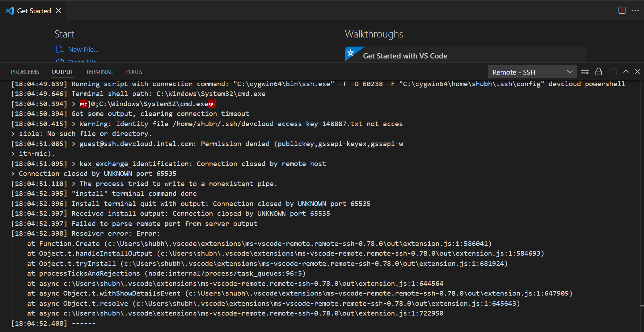
Task: Click the blue star walkthrough badge
Action: pyautogui.click(x=351, y=53)
